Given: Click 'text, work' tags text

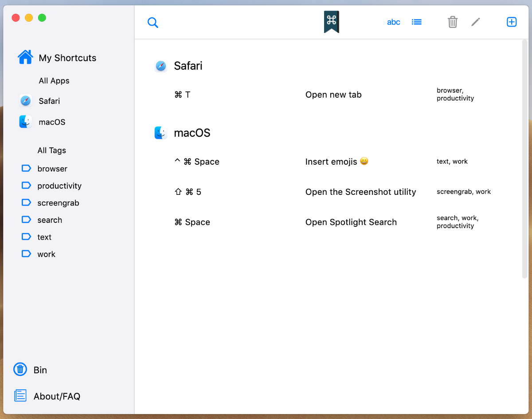Looking at the screenshot, I should [x=452, y=162].
